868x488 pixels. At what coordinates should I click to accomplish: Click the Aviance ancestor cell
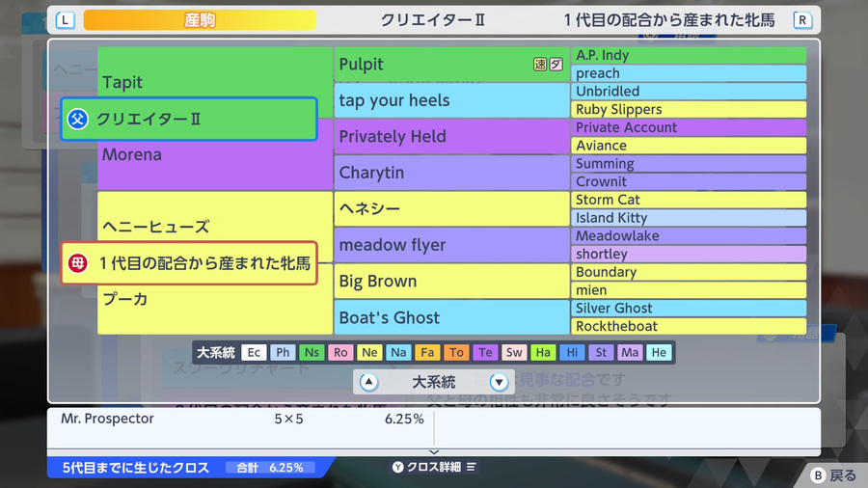point(689,146)
